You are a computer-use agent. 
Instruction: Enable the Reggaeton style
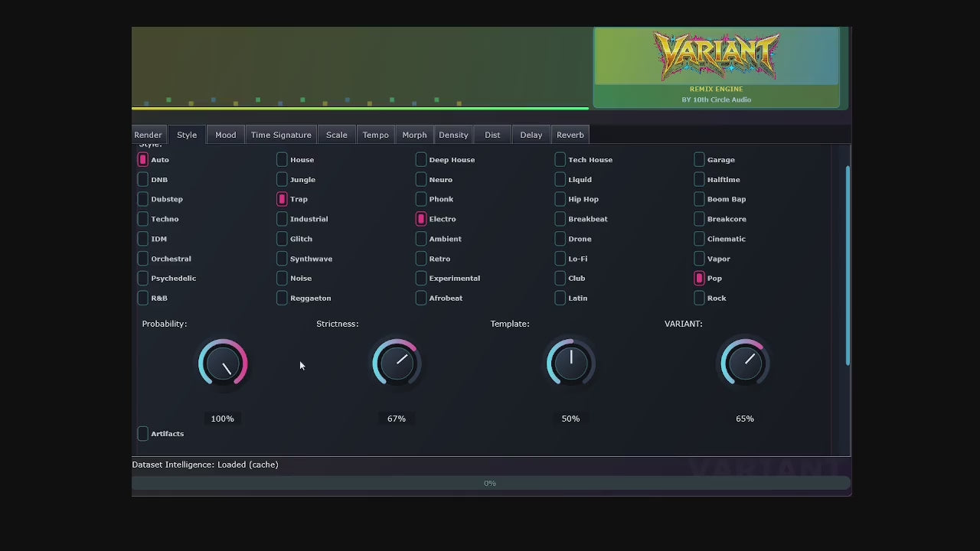282,298
